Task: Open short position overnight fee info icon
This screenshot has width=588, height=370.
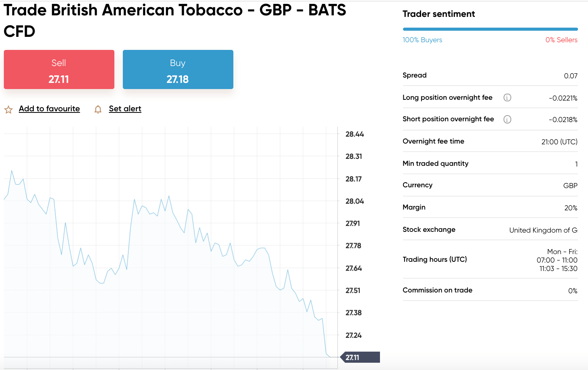Action: click(x=507, y=119)
